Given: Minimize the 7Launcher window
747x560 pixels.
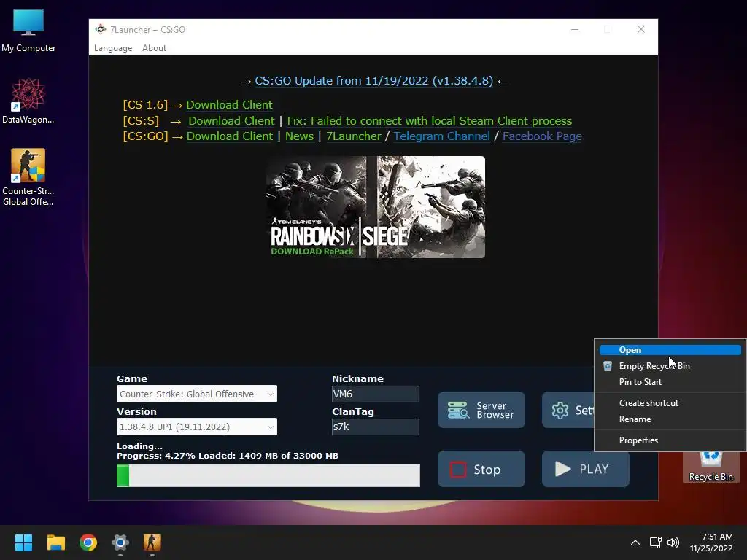Looking at the screenshot, I should (575, 29).
